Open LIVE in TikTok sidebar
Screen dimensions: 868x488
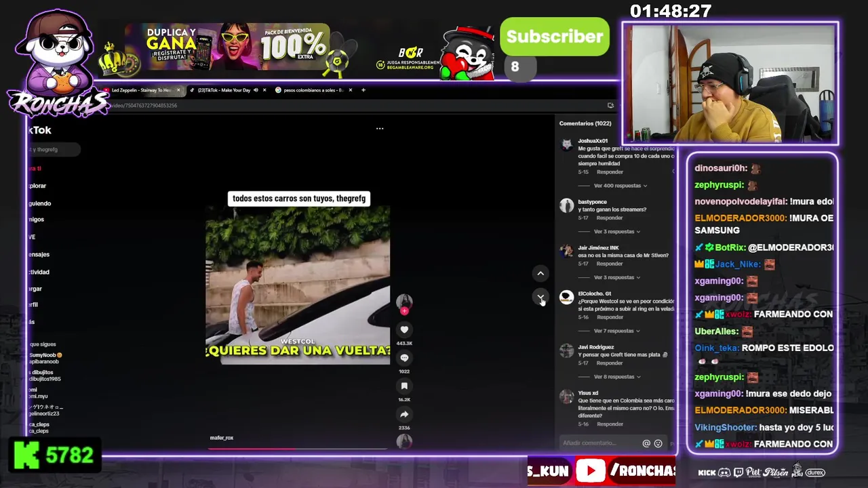click(32, 237)
